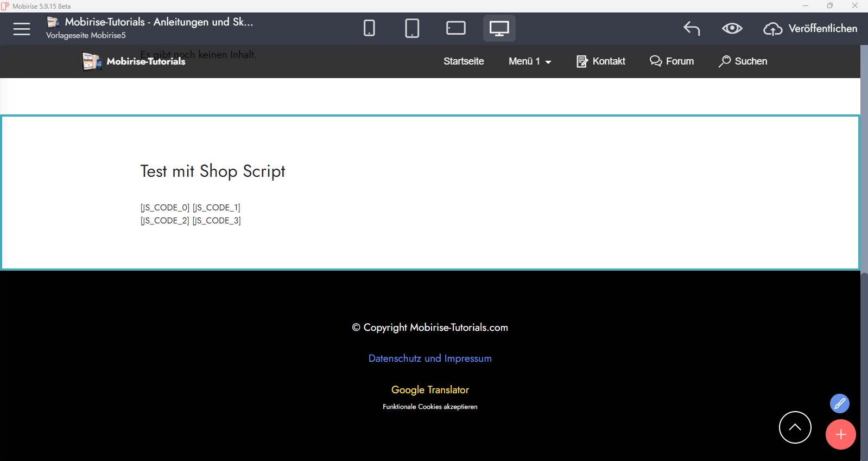Image resolution: width=868 pixels, height=461 pixels.
Task: Click the Google Translator link
Action: click(x=430, y=390)
